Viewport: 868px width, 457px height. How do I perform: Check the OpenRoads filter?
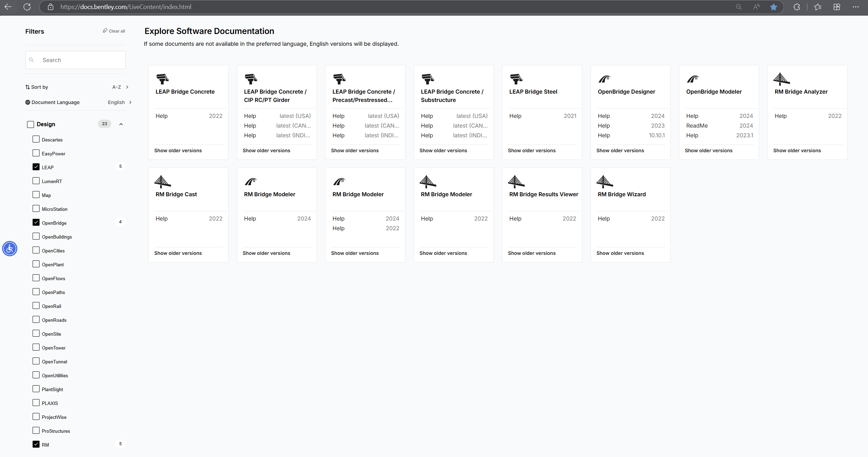pos(36,319)
